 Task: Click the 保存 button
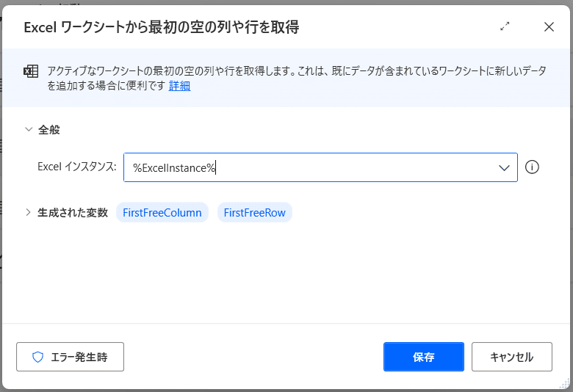coord(424,357)
